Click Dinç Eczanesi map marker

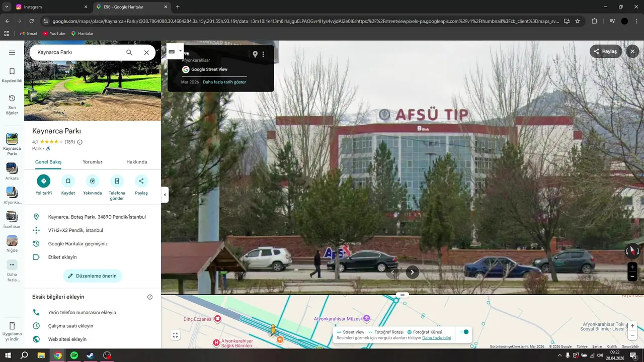(217, 319)
